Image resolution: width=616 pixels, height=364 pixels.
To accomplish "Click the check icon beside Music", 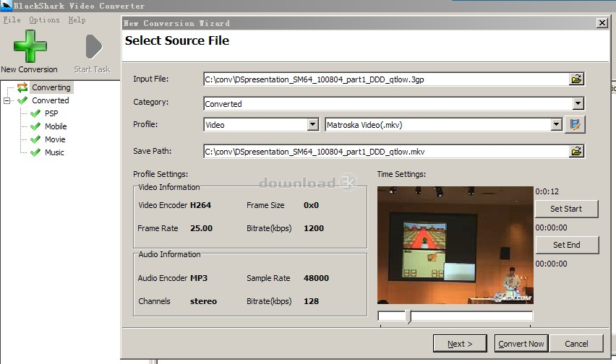I will (x=35, y=152).
